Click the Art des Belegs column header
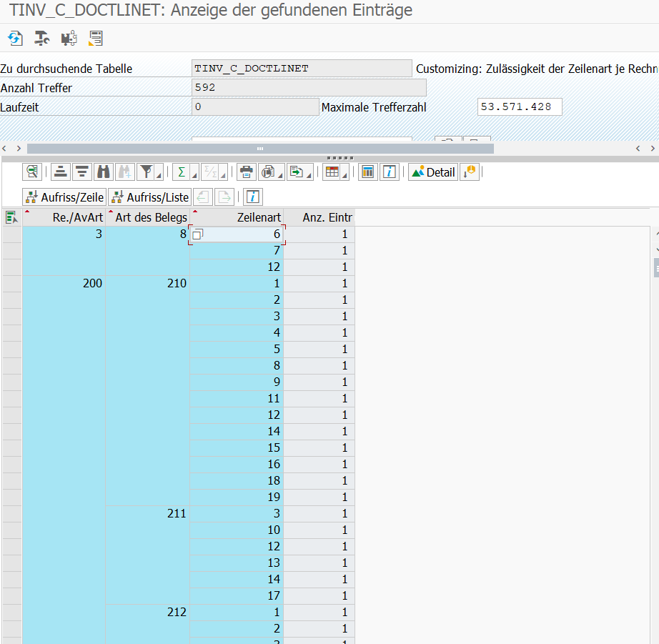The width and height of the screenshot is (659, 644). point(151,217)
